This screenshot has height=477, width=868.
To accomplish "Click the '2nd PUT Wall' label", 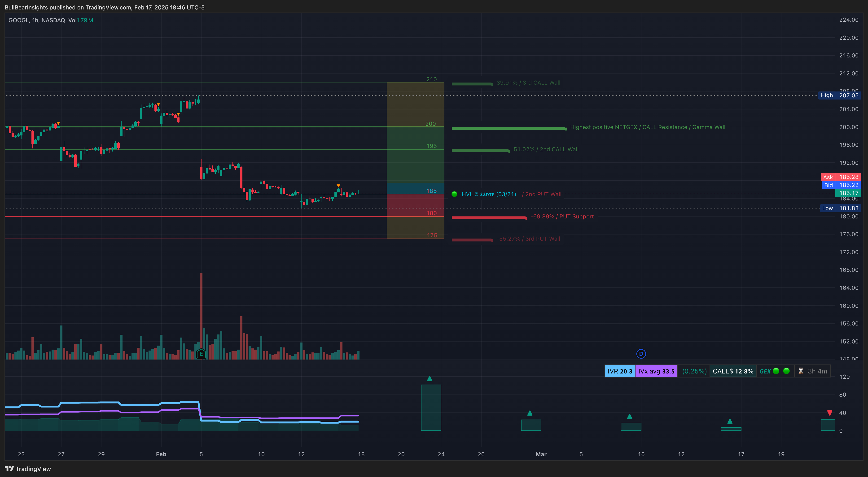I will [543, 194].
